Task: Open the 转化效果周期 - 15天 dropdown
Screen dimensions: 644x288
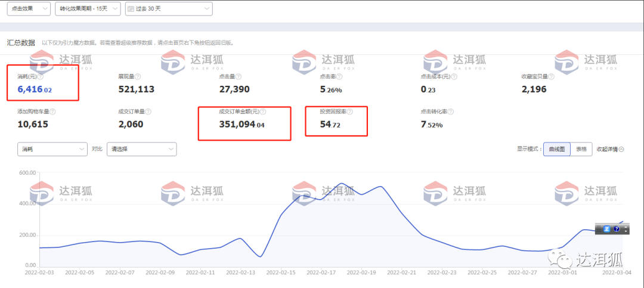Action: [88, 8]
